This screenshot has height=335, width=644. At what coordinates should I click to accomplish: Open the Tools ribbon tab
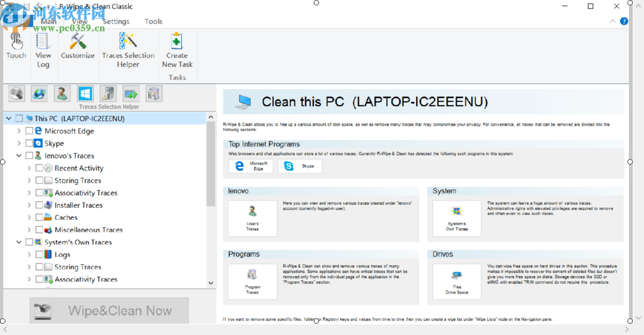(154, 22)
